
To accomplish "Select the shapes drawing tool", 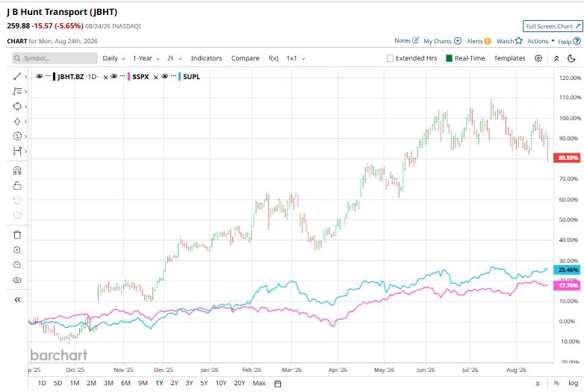I will tap(17, 107).
